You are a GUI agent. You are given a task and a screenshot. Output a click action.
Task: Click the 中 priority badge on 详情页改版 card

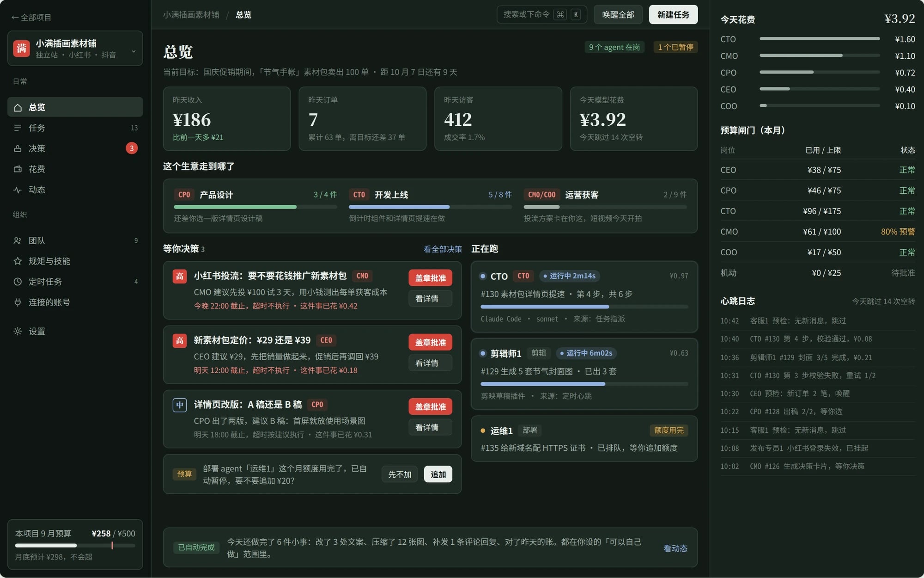pos(180,405)
